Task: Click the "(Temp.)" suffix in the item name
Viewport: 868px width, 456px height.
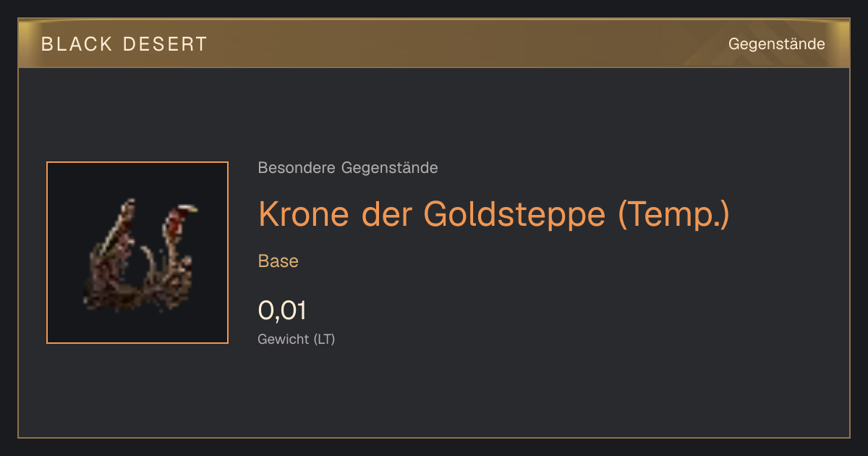Action: (x=674, y=214)
